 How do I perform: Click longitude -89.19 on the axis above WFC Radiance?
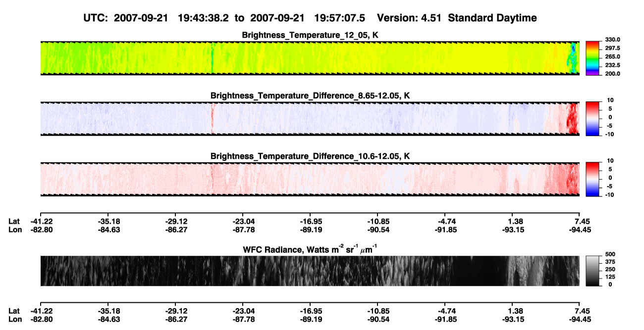coord(310,230)
